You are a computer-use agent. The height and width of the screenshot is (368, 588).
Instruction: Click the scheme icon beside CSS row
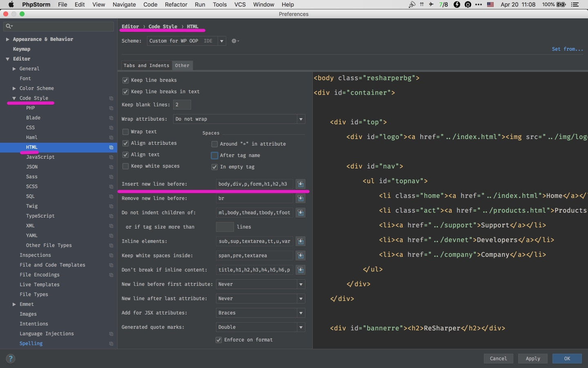pos(111,128)
